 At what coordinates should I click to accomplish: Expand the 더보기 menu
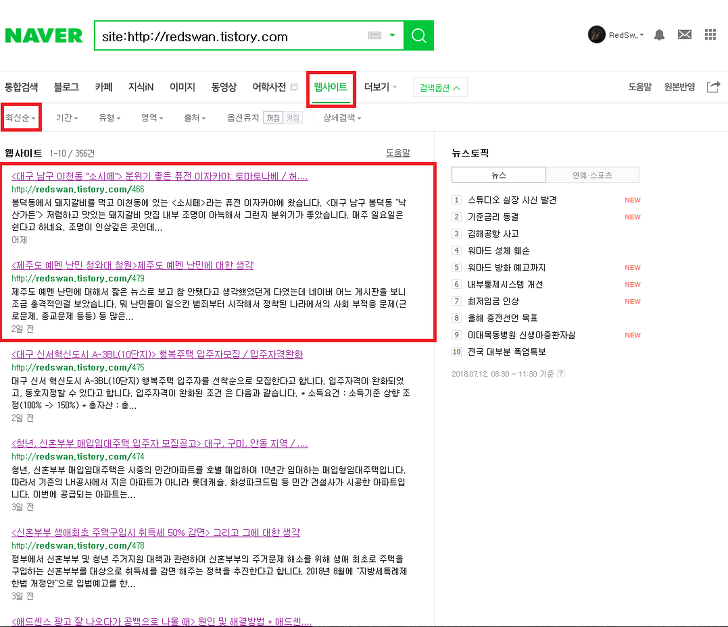[380, 87]
